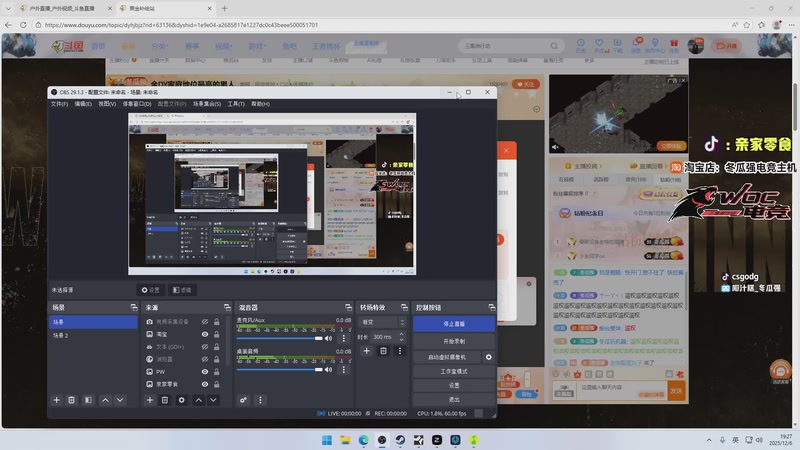Open OBS 场景集合(S) menu
The height and width of the screenshot is (450, 800).
click(207, 104)
